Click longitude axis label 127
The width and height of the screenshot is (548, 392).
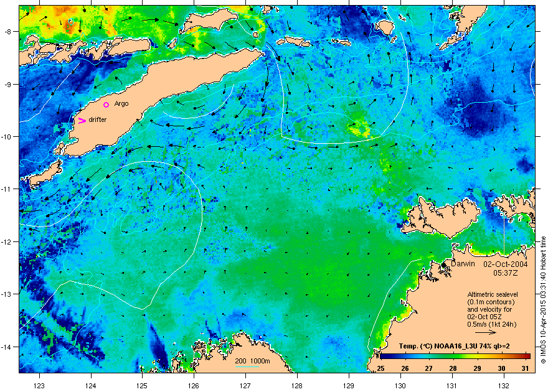pos(245,386)
